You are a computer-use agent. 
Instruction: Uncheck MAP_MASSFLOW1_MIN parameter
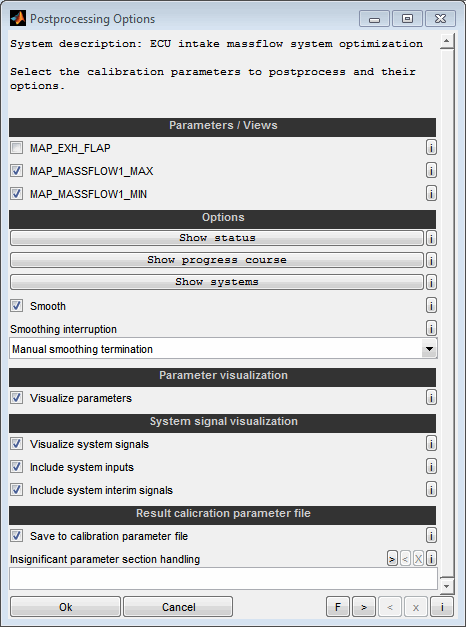pyautogui.click(x=16, y=194)
